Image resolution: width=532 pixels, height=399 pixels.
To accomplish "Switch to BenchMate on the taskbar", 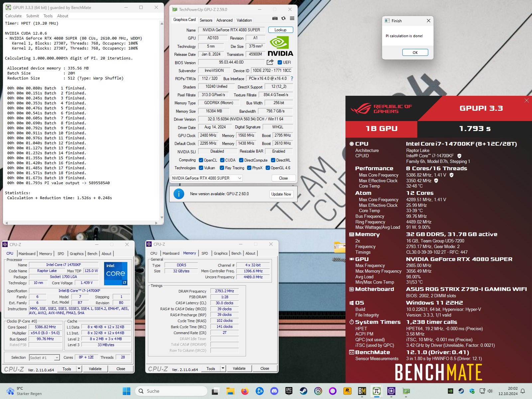I will coord(362,391).
